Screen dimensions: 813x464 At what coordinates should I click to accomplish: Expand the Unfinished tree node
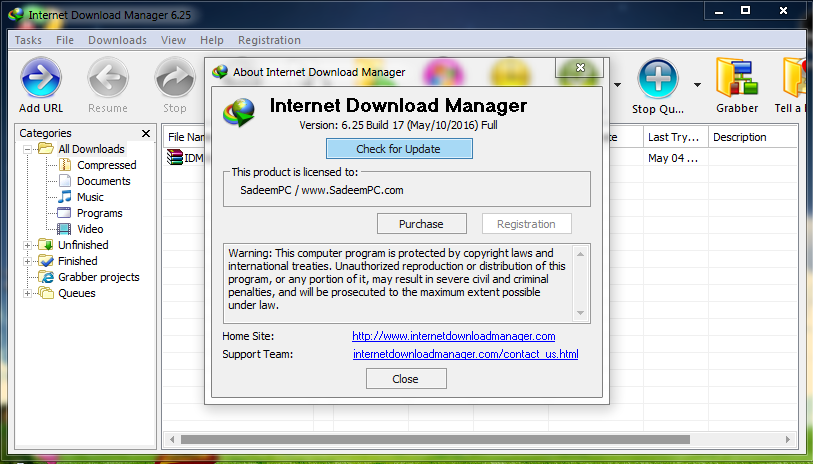click(x=27, y=245)
